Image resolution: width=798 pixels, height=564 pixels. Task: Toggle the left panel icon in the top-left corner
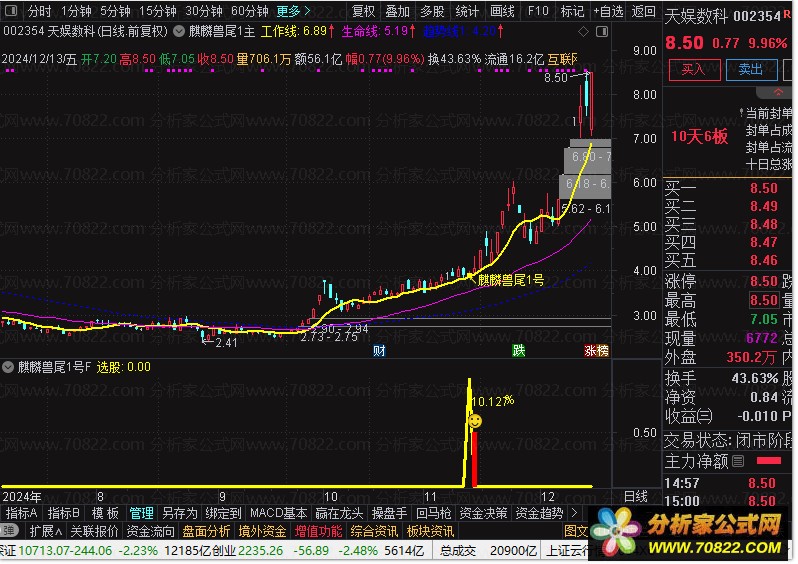pyautogui.click(x=11, y=11)
